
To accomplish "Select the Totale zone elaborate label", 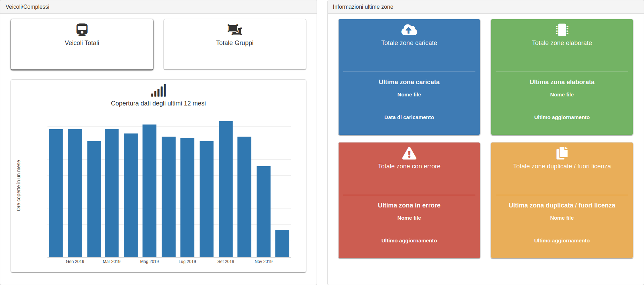I will point(562,43).
